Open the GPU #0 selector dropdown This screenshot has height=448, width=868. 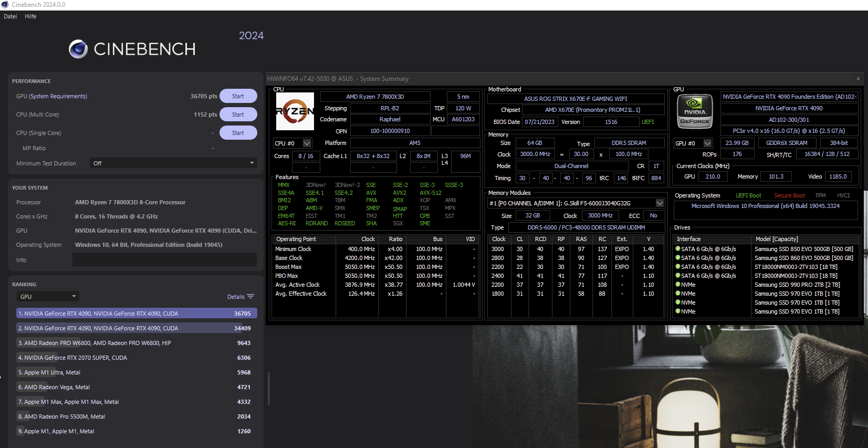(x=693, y=143)
